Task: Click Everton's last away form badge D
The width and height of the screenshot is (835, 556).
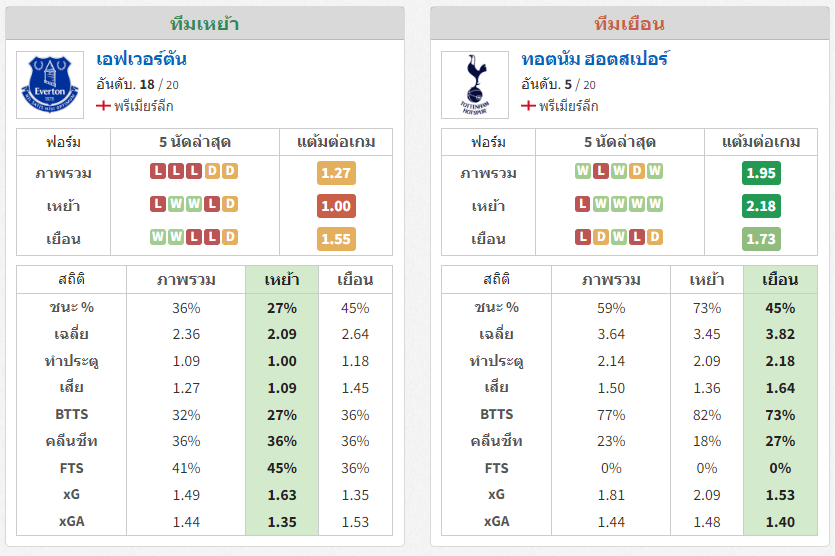Action: point(230,236)
